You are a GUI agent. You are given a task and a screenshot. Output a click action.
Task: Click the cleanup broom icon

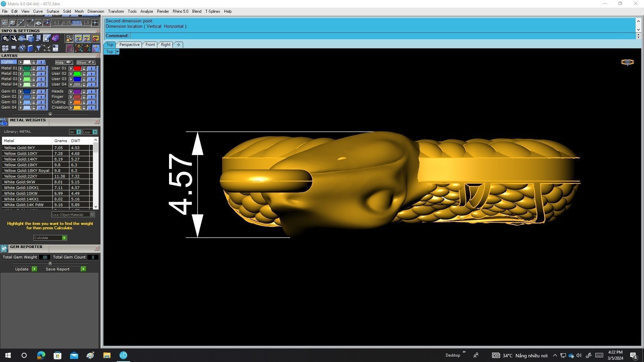(69, 39)
